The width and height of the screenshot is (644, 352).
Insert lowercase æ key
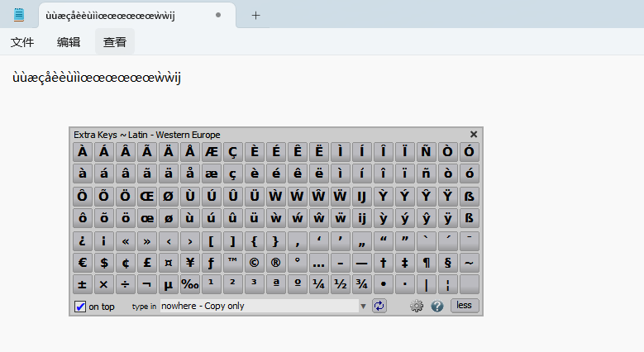tap(212, 174)
